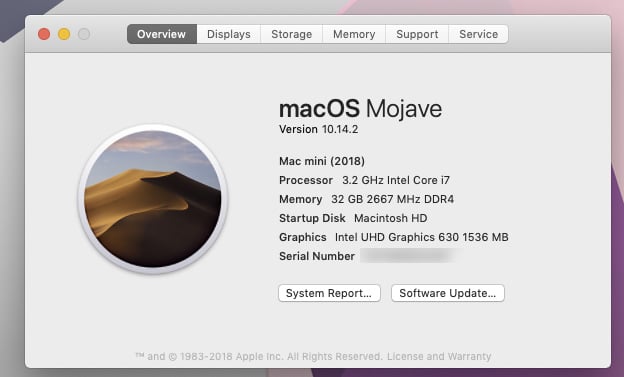Go to the Support tab
Viewport: 624px width, 377px height.
(417, 34)
